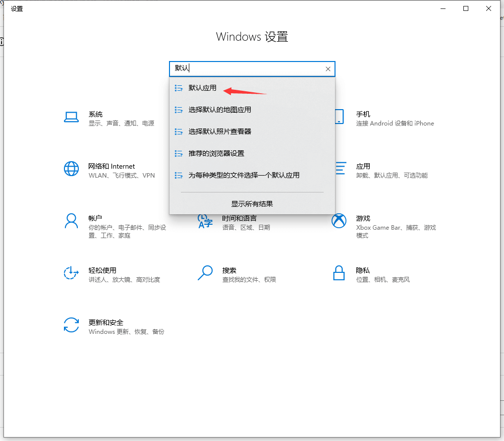Clear the search box with X
This screenshot has height=441, width=504.
click(x=328, y=69)
